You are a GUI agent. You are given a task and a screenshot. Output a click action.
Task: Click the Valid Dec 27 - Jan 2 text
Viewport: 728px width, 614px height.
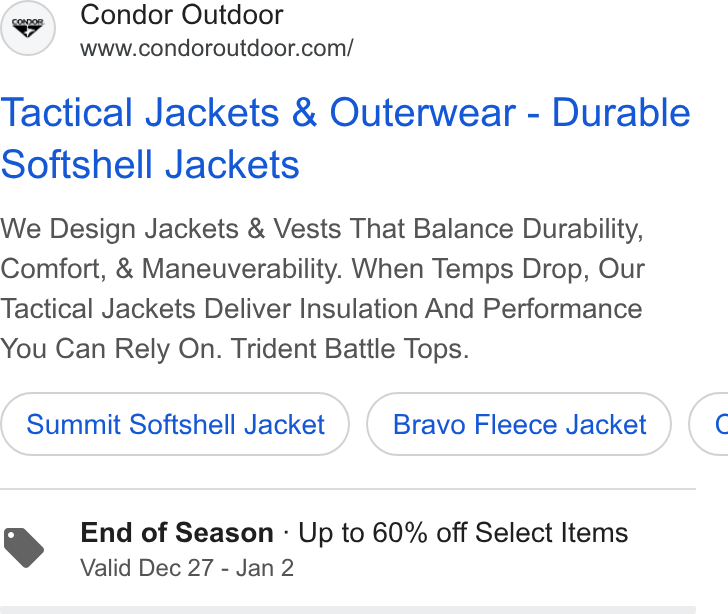tap(187, 568)
